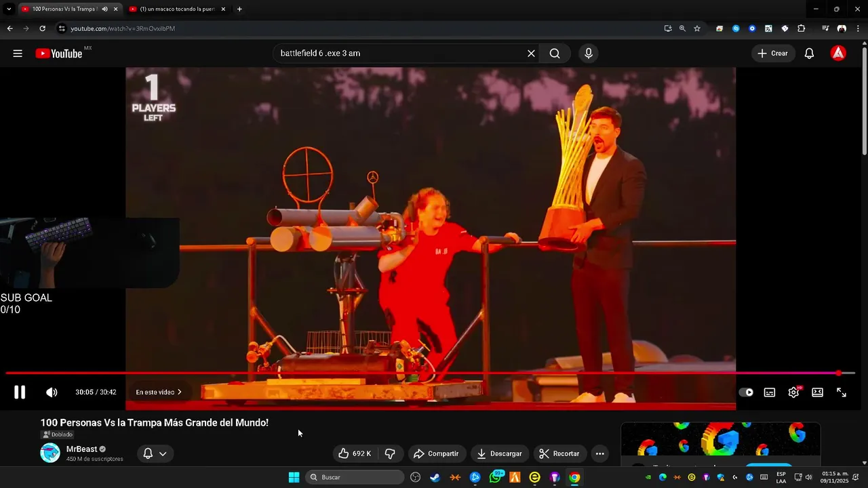Open the account avatar menu
Screen dimensions: 868x488
click(838, 54)
